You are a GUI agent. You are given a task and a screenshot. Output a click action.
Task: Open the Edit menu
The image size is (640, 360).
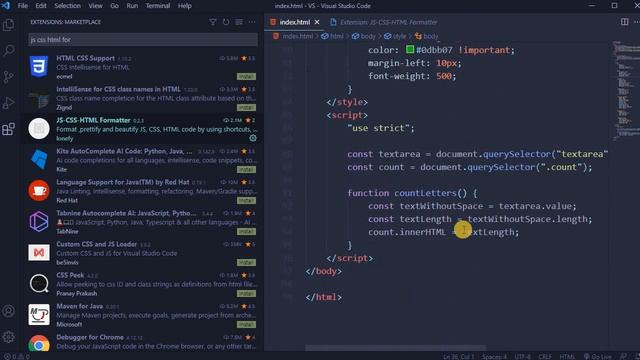(41, 6)
